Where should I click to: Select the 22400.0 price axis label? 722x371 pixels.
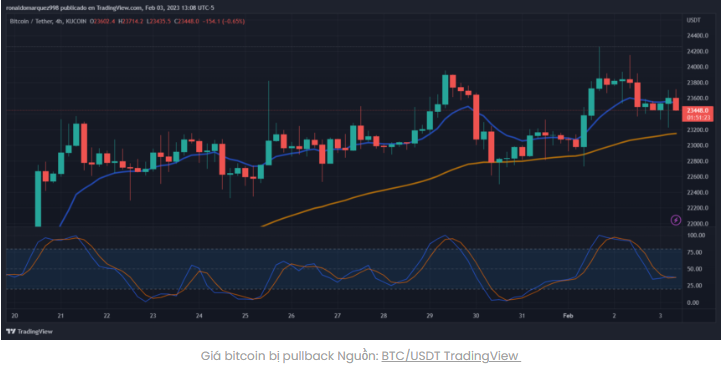coord(698,192)
